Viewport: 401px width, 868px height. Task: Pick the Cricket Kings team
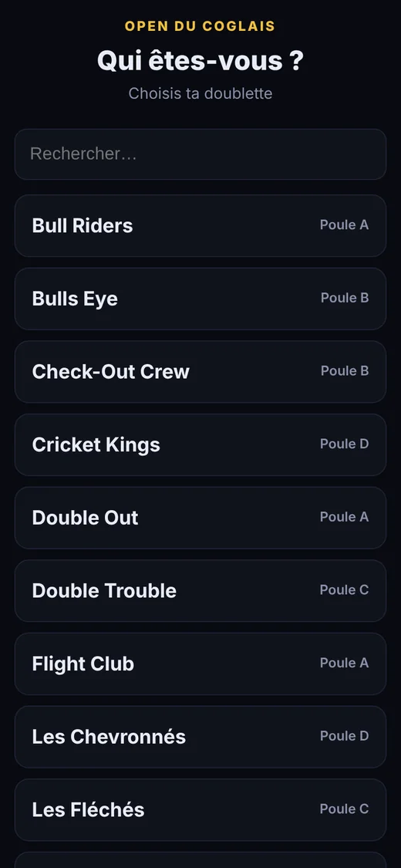(200, 445)
